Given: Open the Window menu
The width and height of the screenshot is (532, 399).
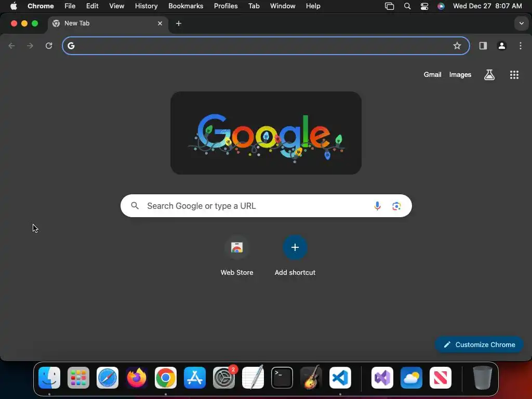Looking at the screenshot, I should [x=283, y=6].
